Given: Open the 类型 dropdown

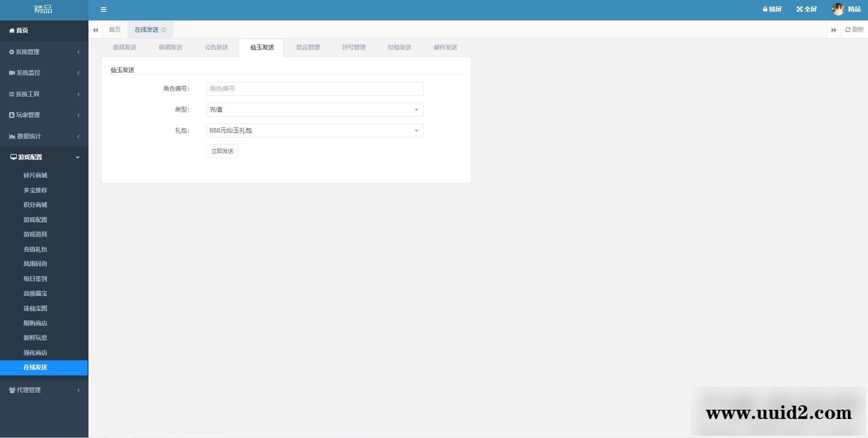Looking at the screenshot, I should coord(314,109).
